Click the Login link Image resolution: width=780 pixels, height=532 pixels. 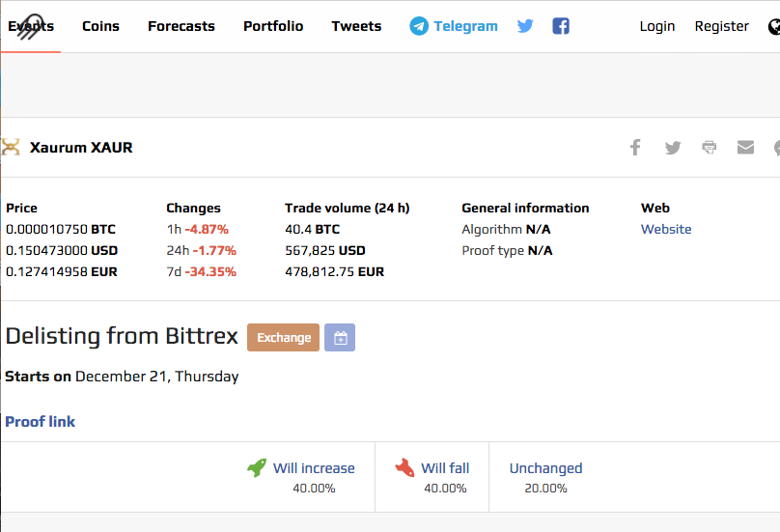point(657,26)
